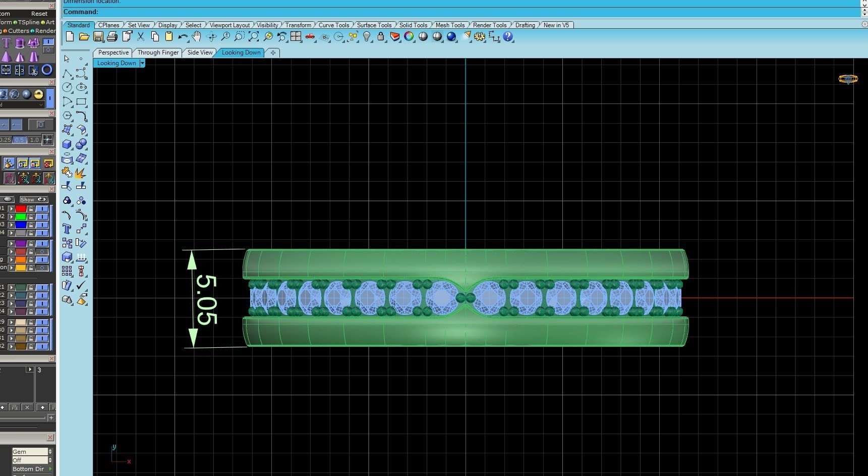Select the Polyline tool

[67, 74]
